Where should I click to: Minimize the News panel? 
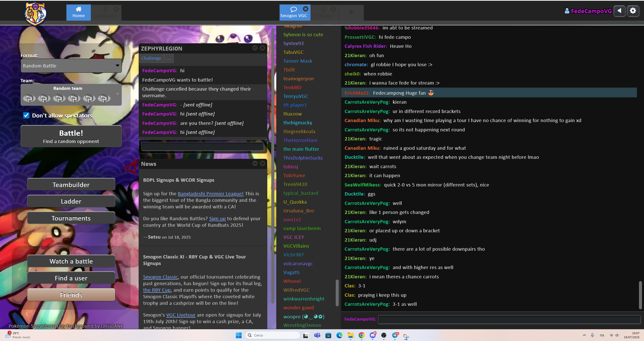pos(255,163)
